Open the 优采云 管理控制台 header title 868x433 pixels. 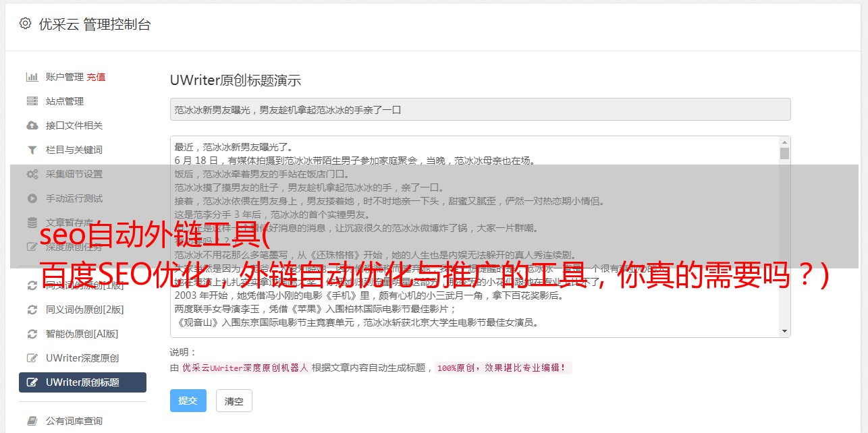point(94,24)
